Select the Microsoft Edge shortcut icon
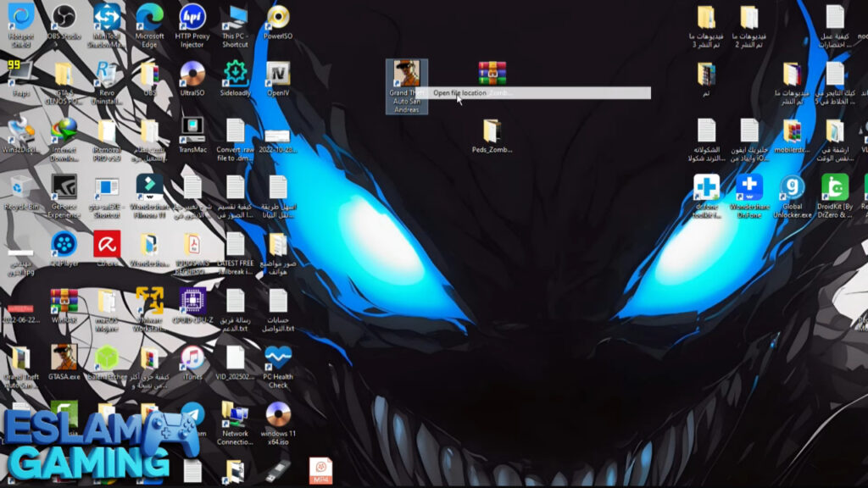The width and height of the screenshot is (868, 488). click(x=149, y=17)
